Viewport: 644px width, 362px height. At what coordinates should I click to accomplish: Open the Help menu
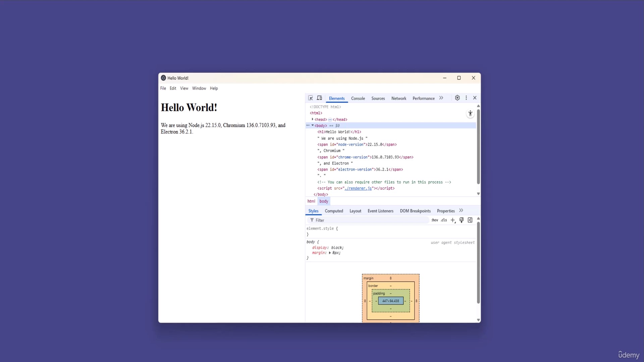(x=214, y=88)
